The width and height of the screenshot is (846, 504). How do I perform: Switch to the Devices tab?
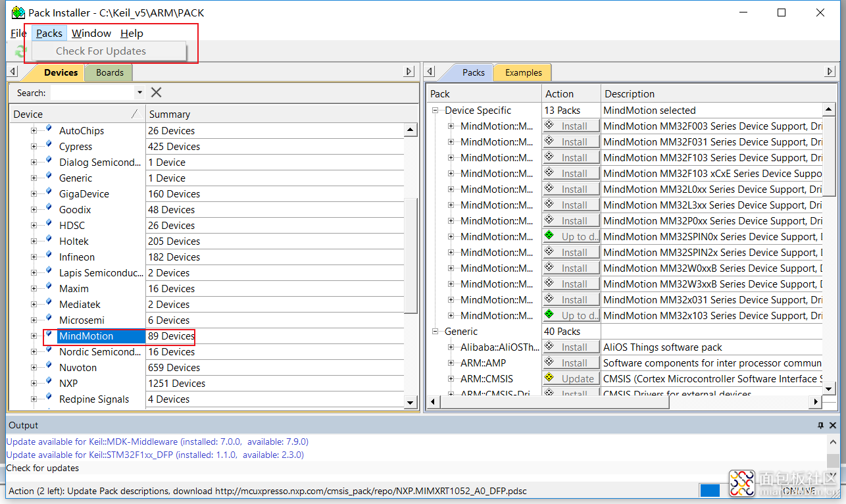coord(61,72)
